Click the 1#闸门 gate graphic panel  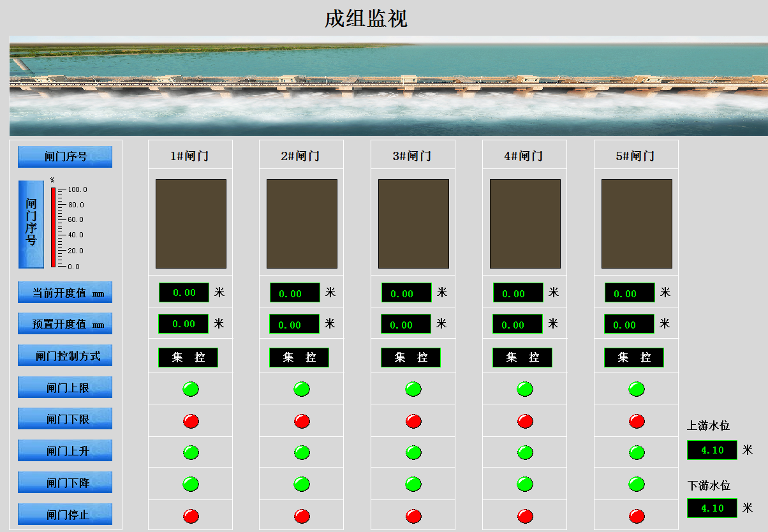pyautogui.click(x=191, y=224)
